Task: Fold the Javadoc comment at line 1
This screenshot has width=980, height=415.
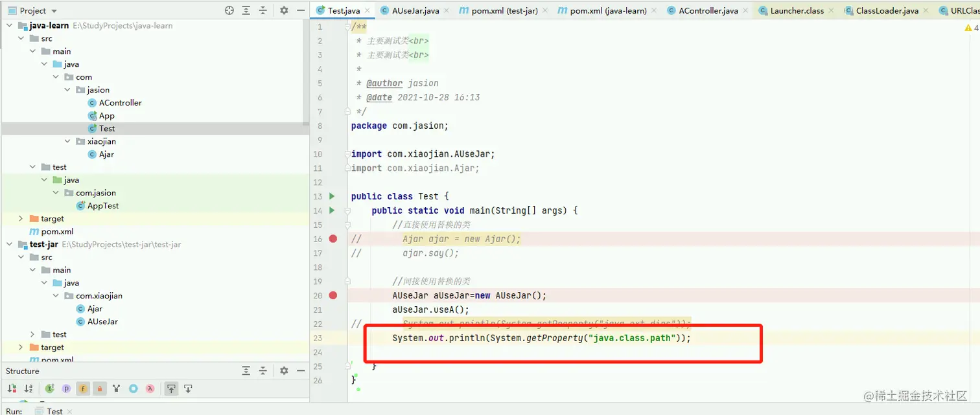Action: pos(348,27)
